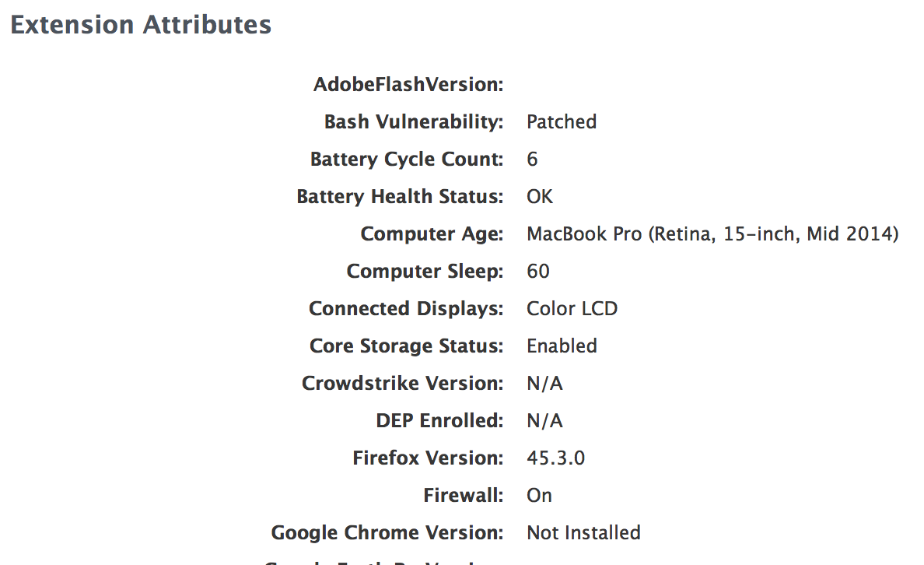Select the Computer Sleep value 60
Viewport: 924px width, 565px height.
538,272
